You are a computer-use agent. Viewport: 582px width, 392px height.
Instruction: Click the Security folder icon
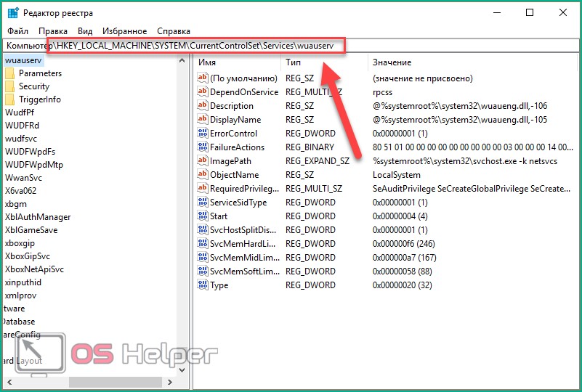click(9, 86)
